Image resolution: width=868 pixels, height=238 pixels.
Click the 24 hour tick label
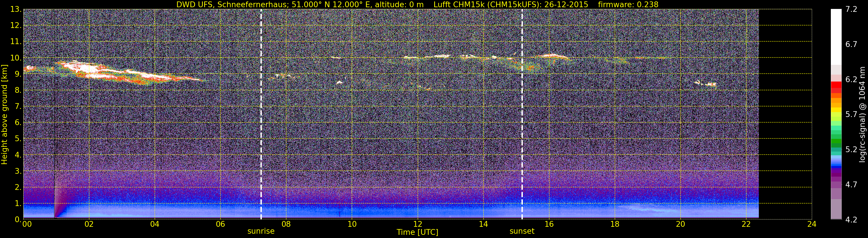coord(812,224)
